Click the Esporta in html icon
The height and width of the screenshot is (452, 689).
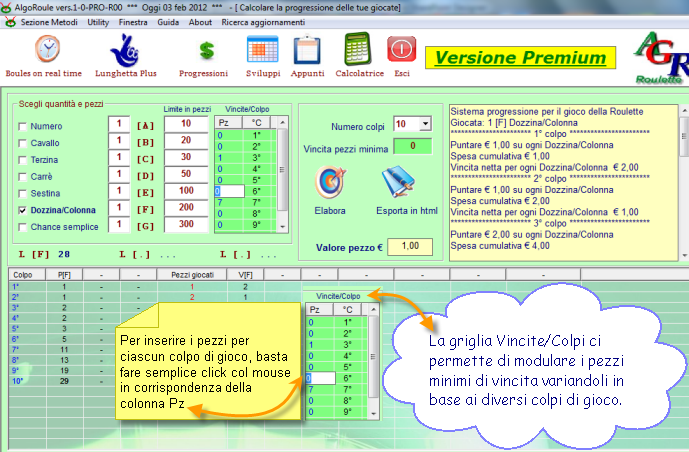(x=399, y=182)
